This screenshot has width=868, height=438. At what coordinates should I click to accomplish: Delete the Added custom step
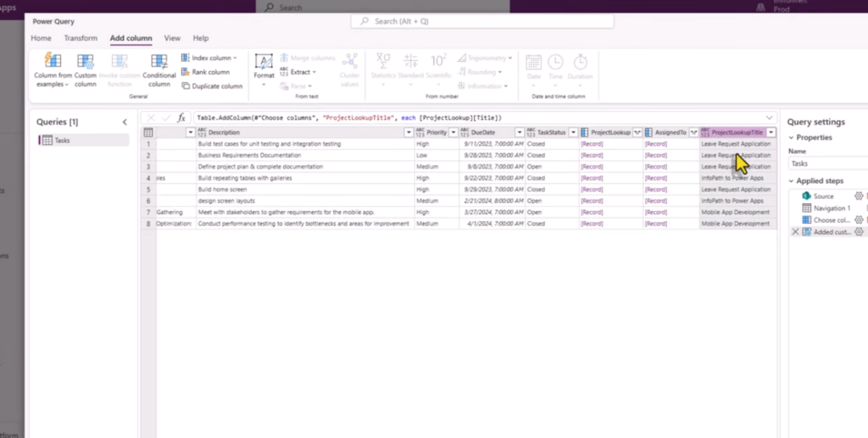[795, 232]
